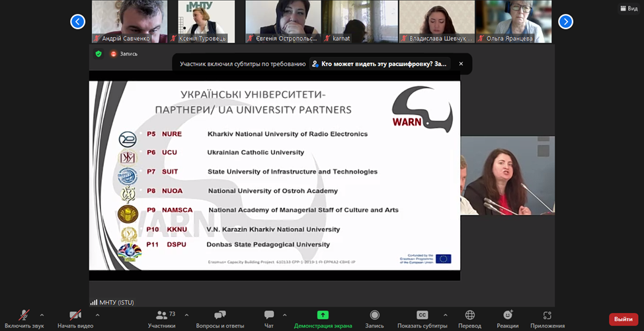Dismiss the subtitles notification with X
The height and width of the screenshot is (331, 644).
click(x=461, y=64)
